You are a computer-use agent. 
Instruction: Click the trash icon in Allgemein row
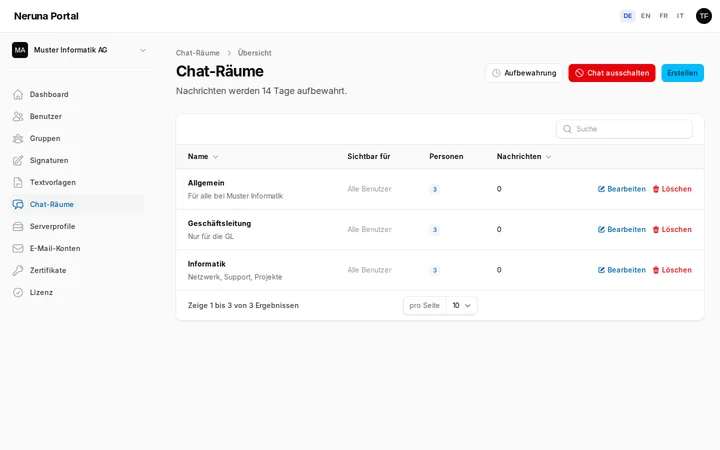click(x=656, y=189)
